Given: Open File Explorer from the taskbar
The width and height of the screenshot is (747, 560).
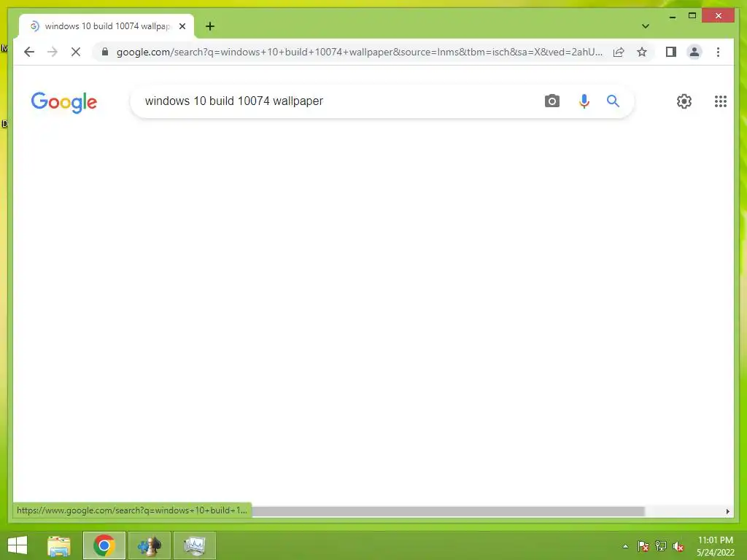Looking at the screenshot, I should (59, 545).
